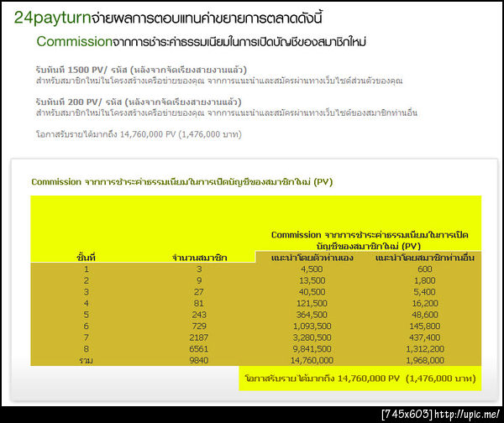This screenshot has width=504, height=423.
Task: Click the green '24payturn' heading word
Action: (53, 18)
